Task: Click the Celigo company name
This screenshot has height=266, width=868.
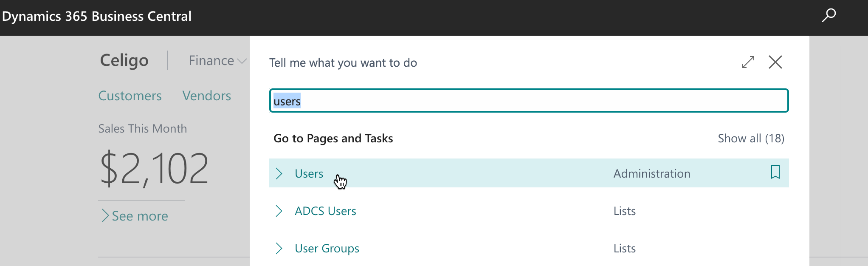Action: [x=124, y=60]
